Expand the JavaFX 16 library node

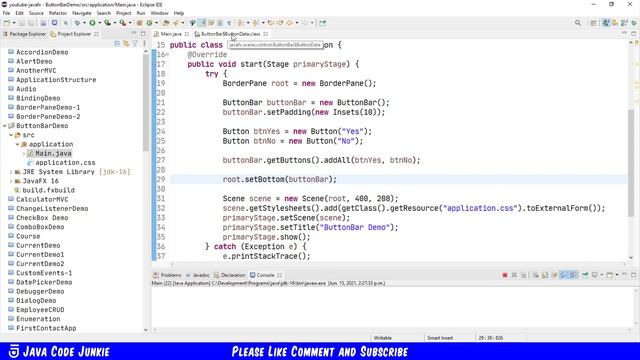click(11, 181)
